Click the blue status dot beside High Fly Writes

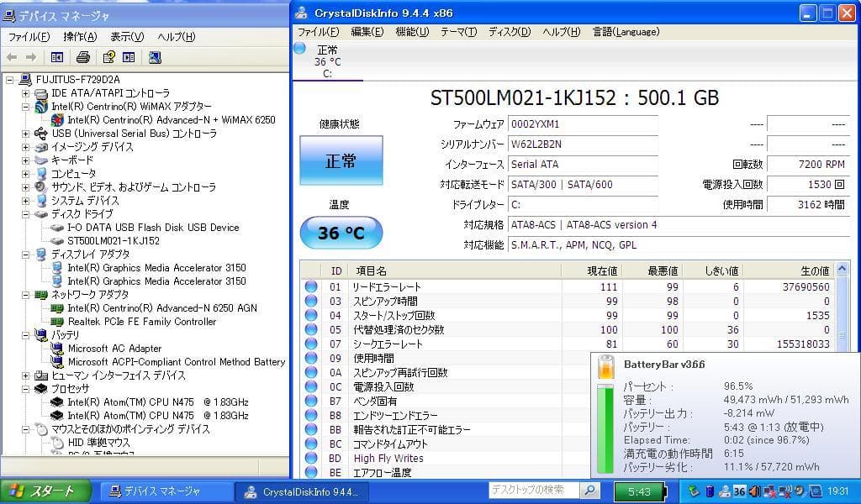[x=309, y=458]
